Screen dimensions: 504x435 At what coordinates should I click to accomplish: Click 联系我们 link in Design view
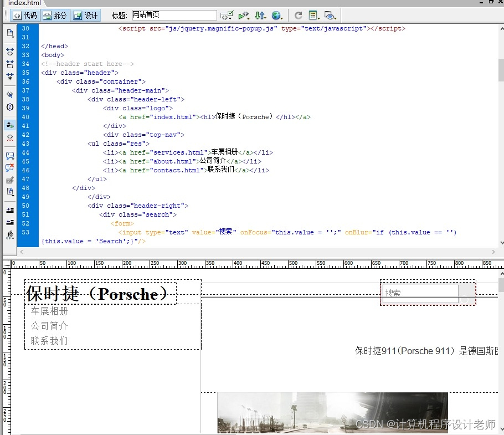[x=49, y=341]
